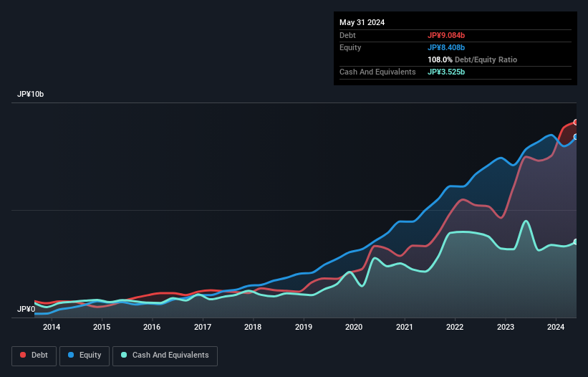Click the 108.0% Debt/Equity Ratio text
588x377 pixels.
tap(472, 59)
